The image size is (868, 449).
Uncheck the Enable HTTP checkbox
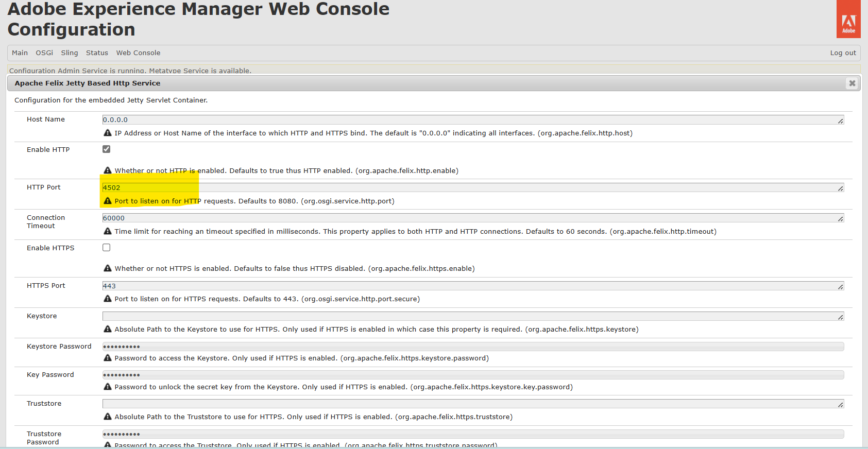point(106,149)
